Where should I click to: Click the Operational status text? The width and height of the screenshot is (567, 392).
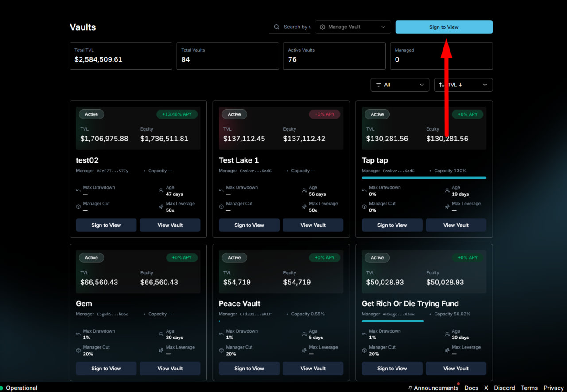[21, 388]
